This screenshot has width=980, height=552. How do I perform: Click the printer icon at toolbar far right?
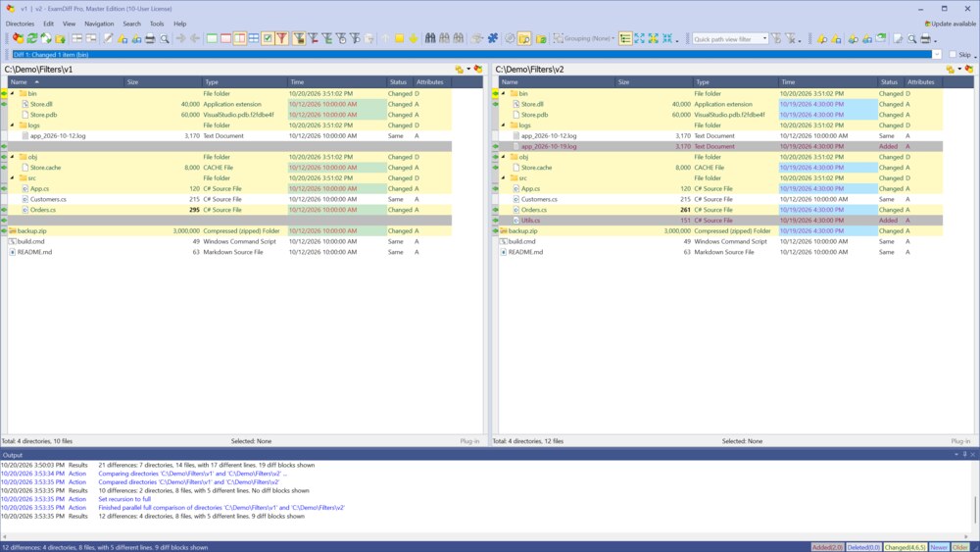pos(926,39)
